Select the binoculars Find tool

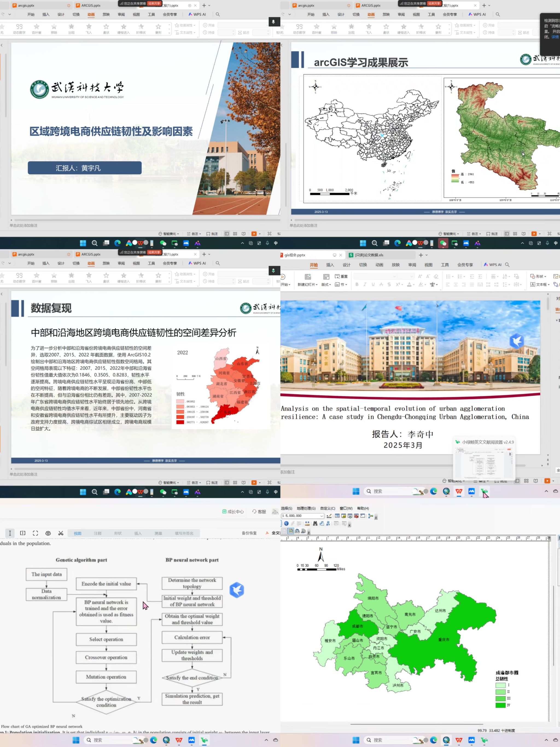pos(315,523)
